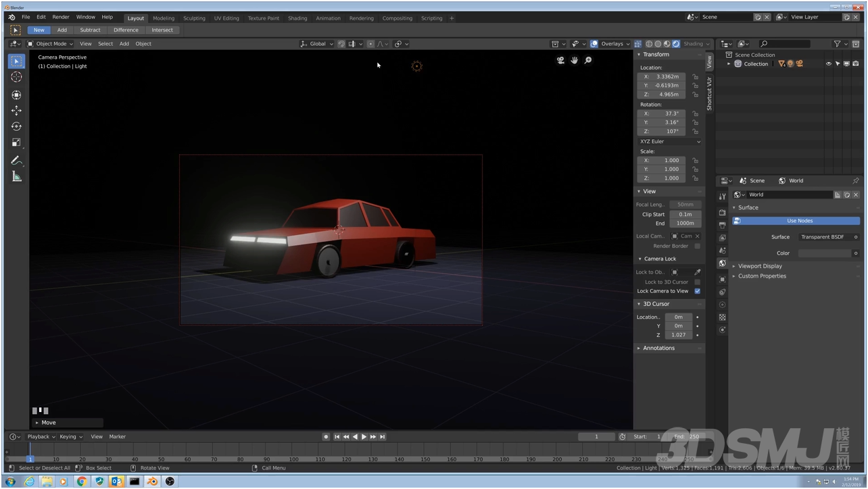
Task: Select the Annotate pencil tool
Action: pos(16,161)
